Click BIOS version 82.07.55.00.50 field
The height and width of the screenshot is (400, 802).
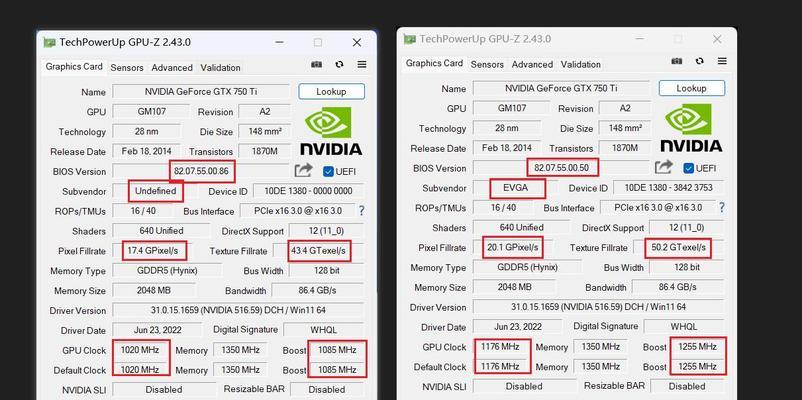click(561, 168)
